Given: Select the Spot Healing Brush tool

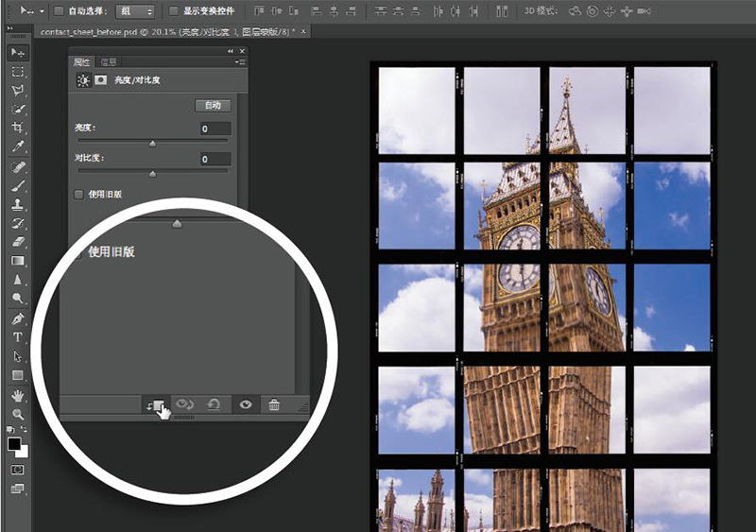Looking at the screenshot, I should pyautogui.click(x=18, y=167).
